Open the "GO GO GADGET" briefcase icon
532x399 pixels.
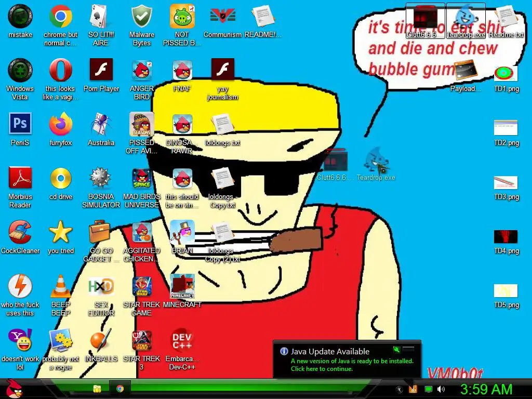[101, 241]
